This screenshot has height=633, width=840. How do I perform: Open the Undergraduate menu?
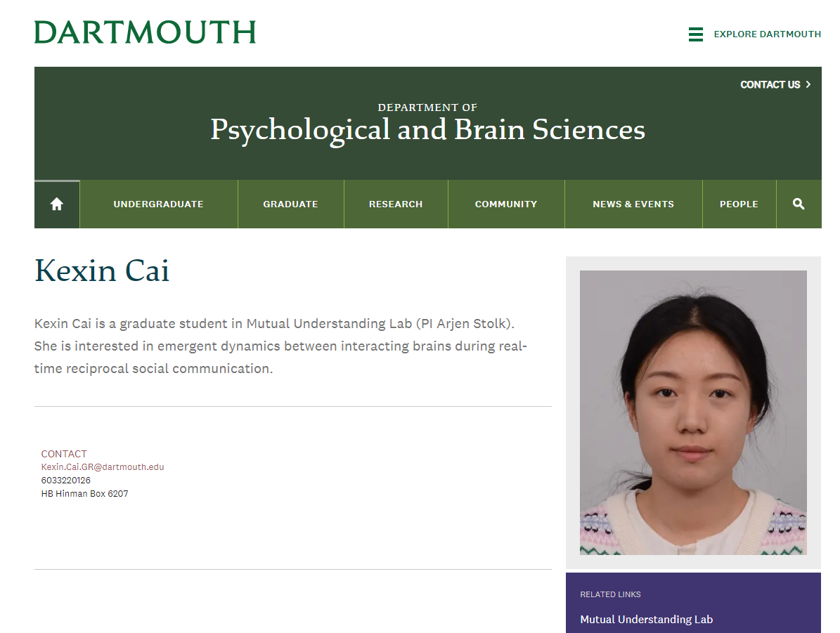(158, 204)
